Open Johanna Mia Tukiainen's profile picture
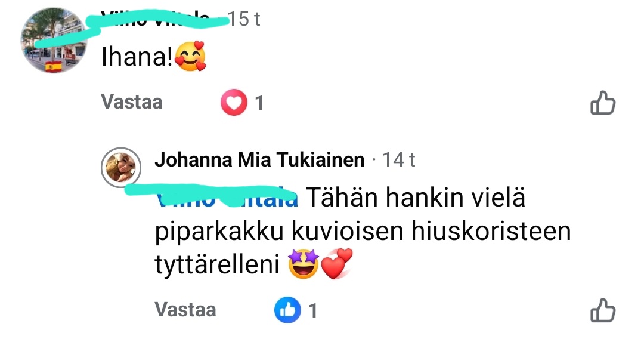Screen dimensions: 644x339 [120, 167]
